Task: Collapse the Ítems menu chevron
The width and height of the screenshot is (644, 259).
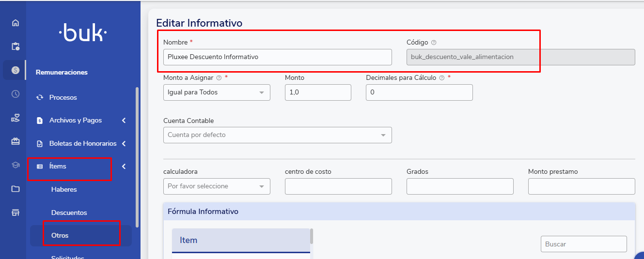Action: [x=124, y=167]
